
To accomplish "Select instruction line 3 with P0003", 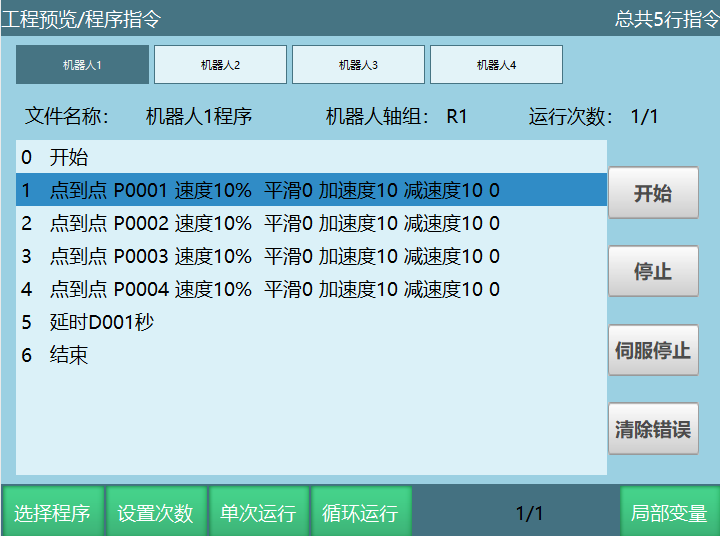I will point(311,256).
